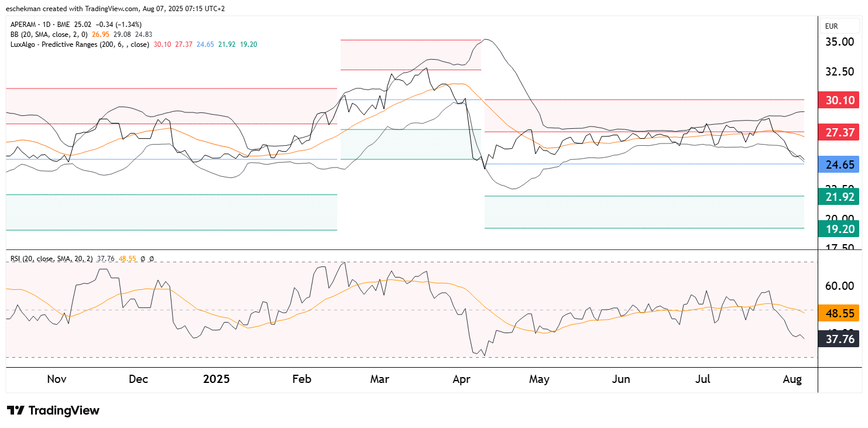Screen dimensions: 868x428
Task: Select the Apr label on time axis
Action: (x=462, y=379)
